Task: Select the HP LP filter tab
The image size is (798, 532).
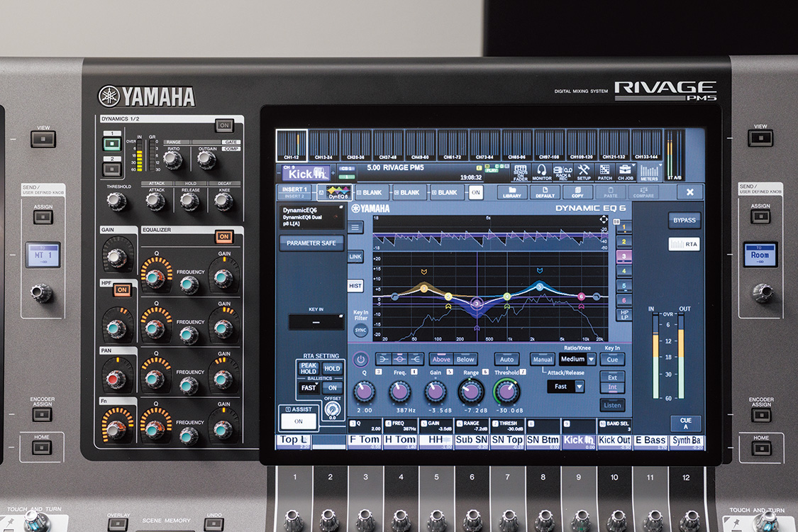Action: [x=624, y=315]
